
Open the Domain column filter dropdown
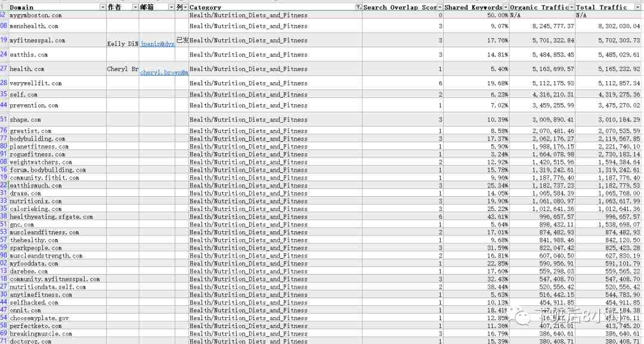point(103,7)
